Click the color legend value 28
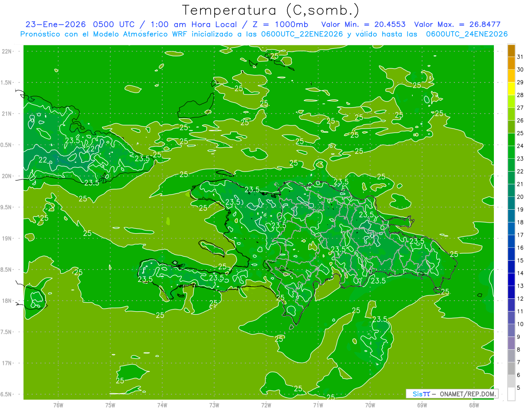The height and width of the screenshot is (411, 532). (x=520, y=95)
